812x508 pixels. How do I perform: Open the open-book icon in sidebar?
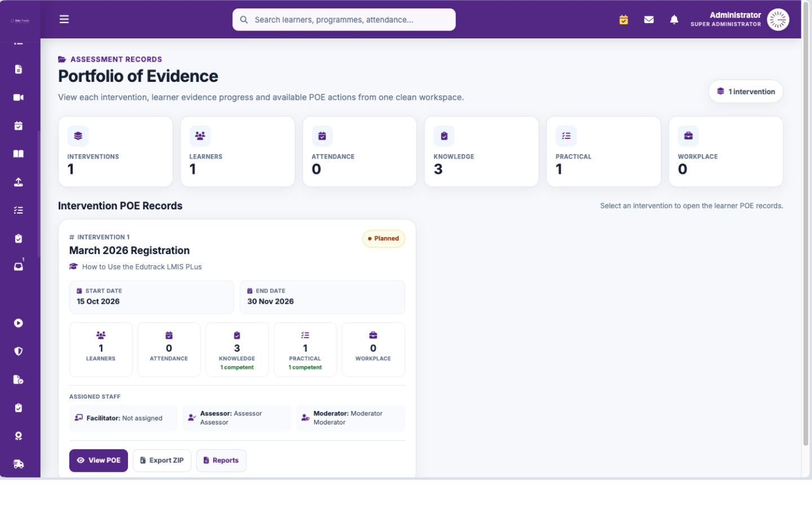19,154
